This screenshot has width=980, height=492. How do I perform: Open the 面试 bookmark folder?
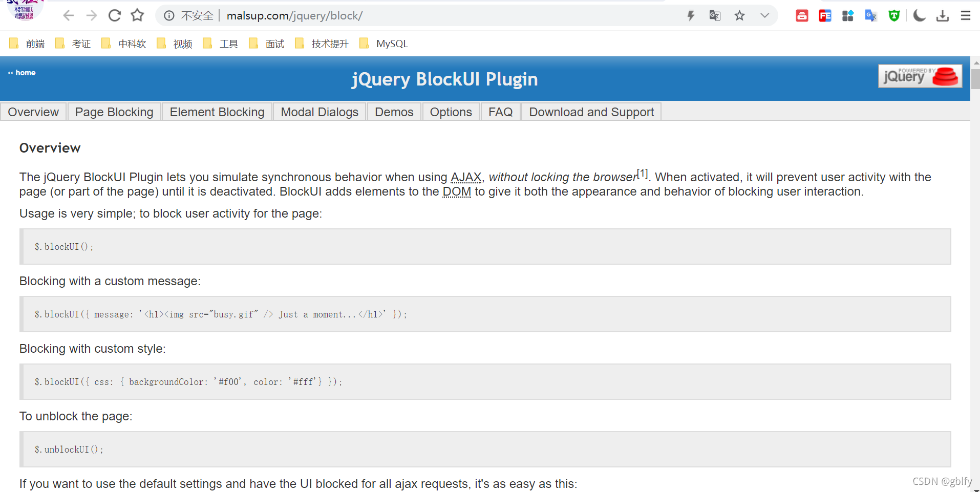[267, 44]
